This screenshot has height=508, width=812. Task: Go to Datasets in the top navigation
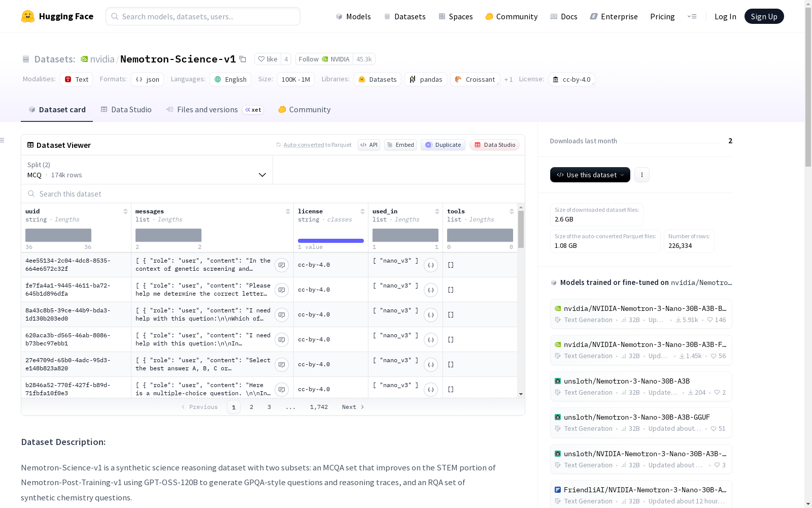click(x=404, y=16)
